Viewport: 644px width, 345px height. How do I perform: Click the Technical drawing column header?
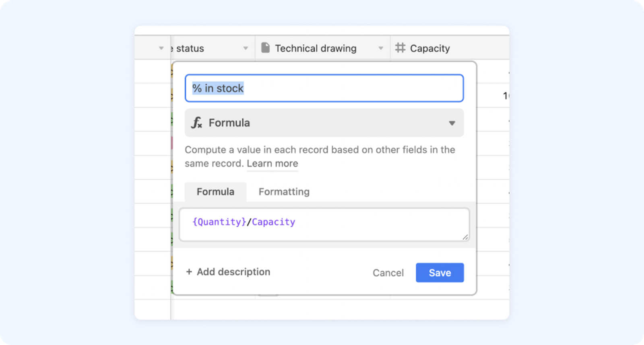click(x=322, y=48)
